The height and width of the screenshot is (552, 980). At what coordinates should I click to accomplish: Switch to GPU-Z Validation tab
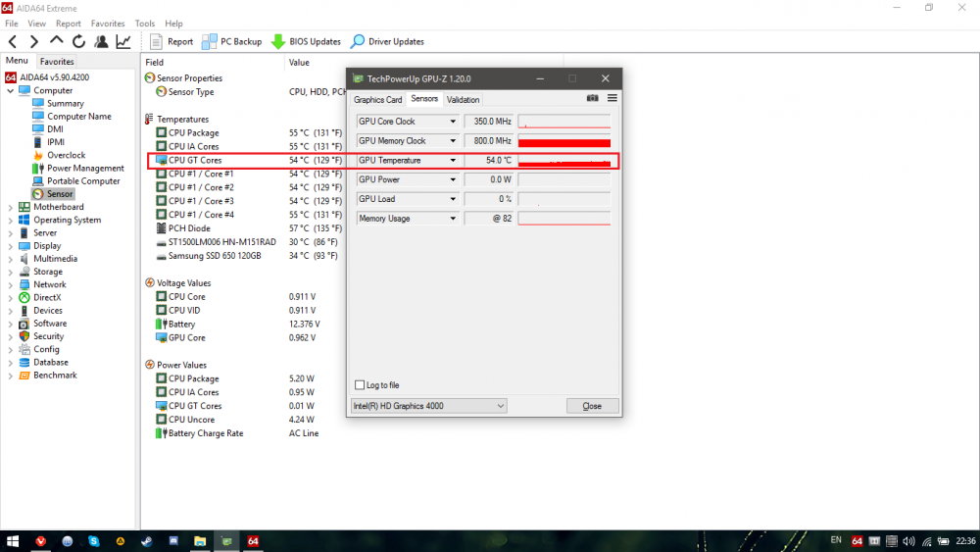click(x=463, y=100)
